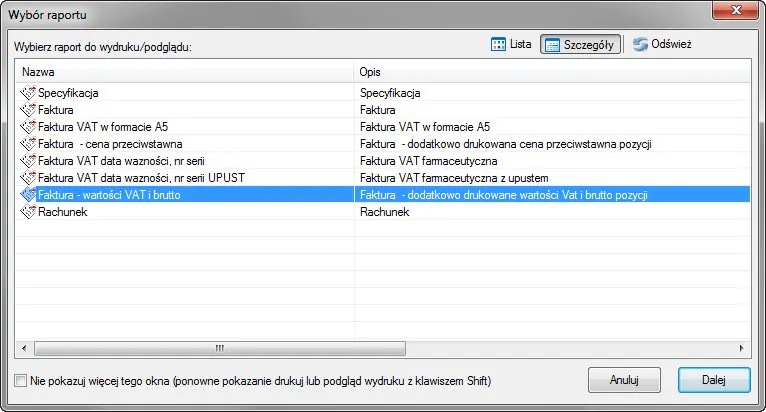Select Faktura VAT data ważności, nr serii row

383,161
